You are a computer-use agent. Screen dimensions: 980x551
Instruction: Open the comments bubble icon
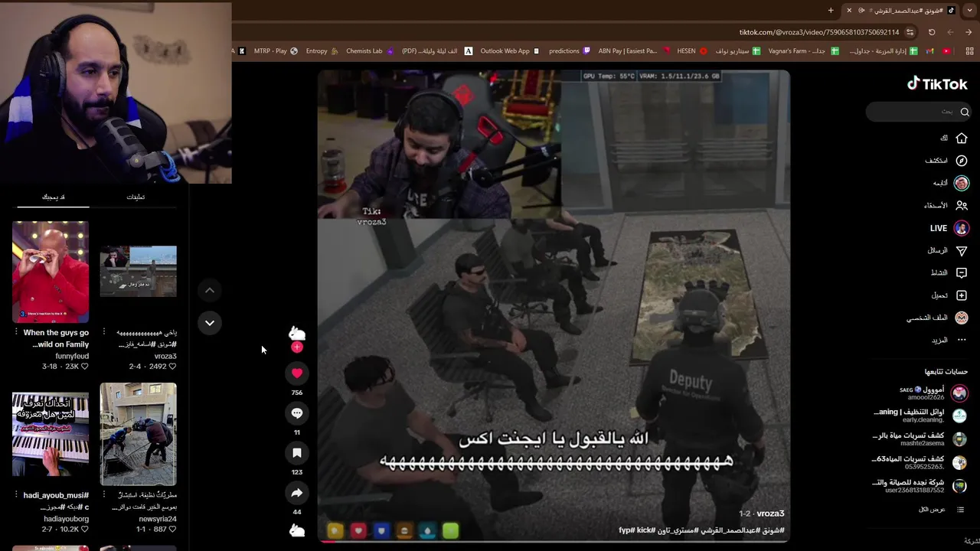tap(297, 412)
